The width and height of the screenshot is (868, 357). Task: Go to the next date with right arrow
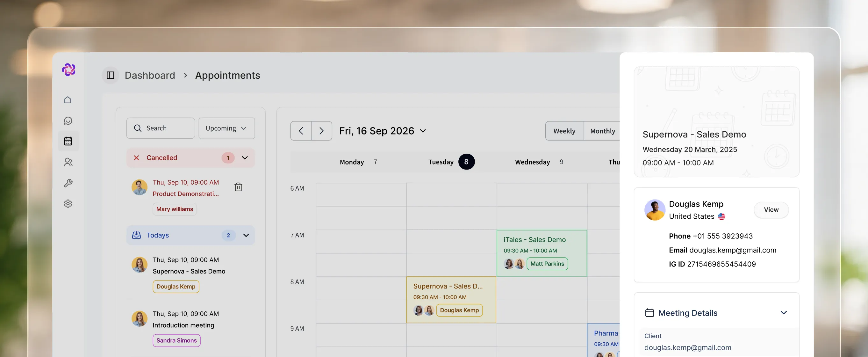click(321, 131)
